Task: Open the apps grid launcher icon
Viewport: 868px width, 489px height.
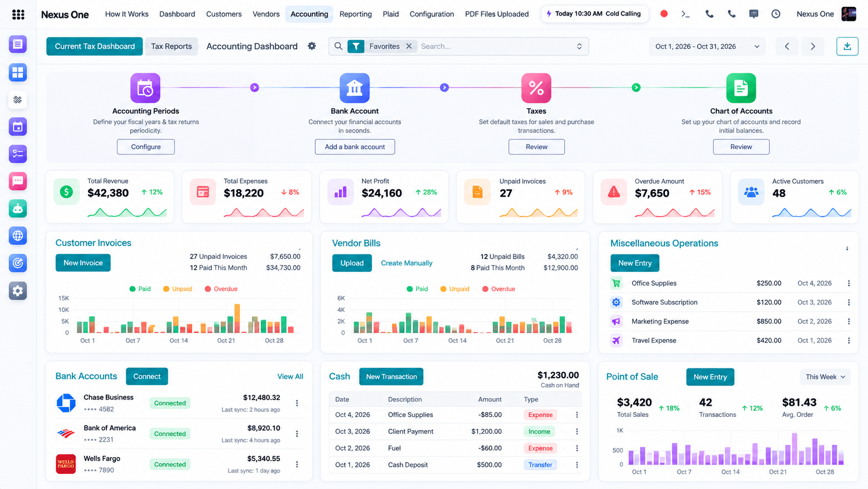Action: pos(18,14)
